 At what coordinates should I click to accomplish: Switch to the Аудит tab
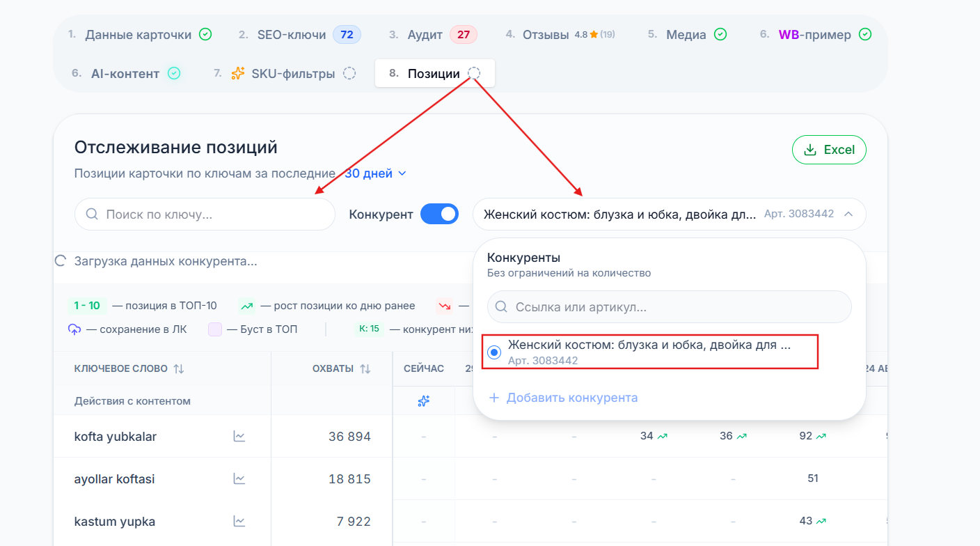pyautogui.click(x=432, y=34)
